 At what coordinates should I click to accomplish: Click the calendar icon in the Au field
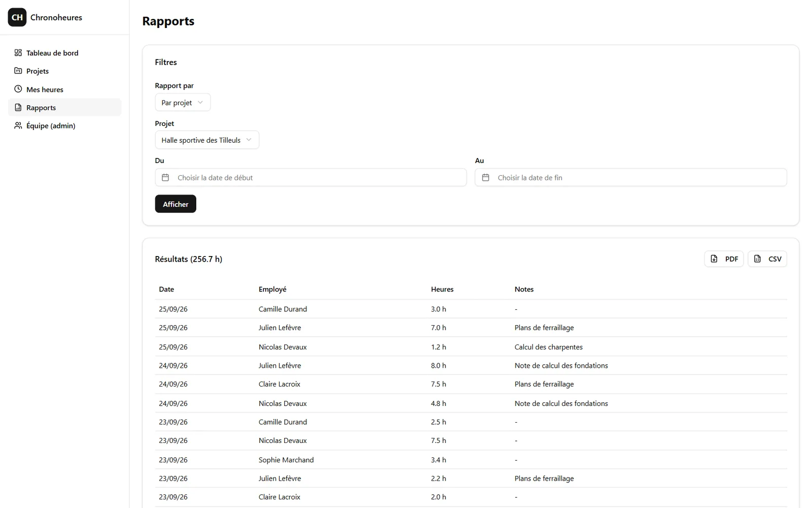pos(486,177)
